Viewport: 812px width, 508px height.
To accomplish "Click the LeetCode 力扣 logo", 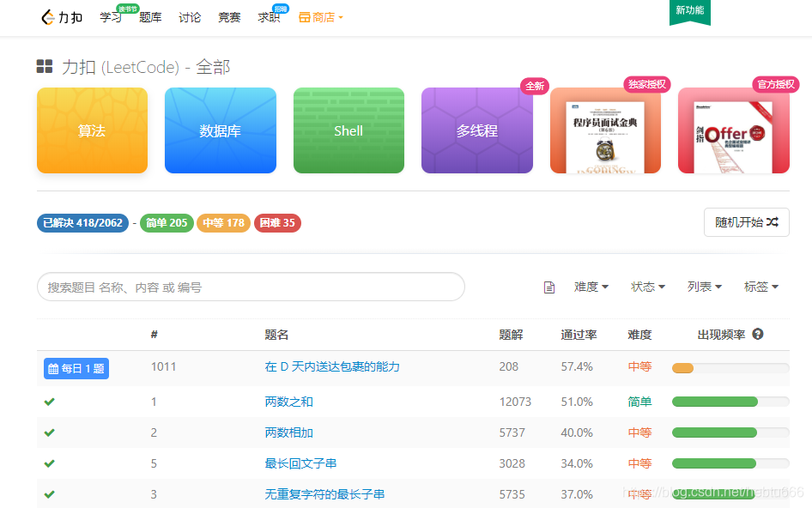I will [62, 17].
